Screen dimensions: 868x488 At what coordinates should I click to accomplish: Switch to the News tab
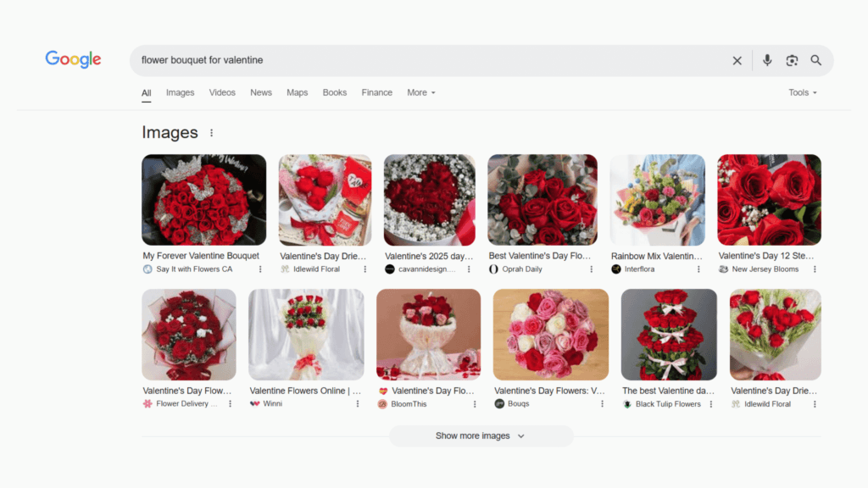tap(261, 92)
